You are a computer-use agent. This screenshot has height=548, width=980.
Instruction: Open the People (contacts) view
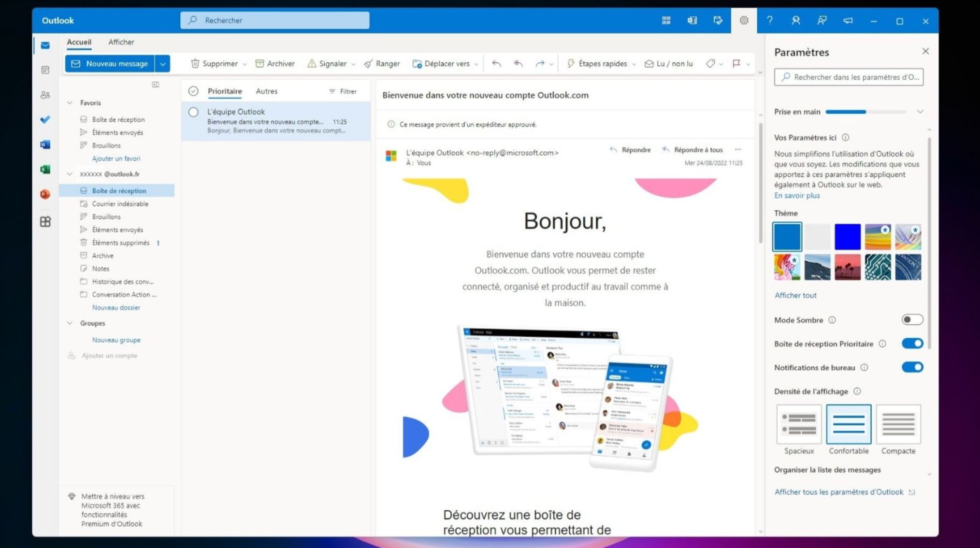tap(45, 95)
